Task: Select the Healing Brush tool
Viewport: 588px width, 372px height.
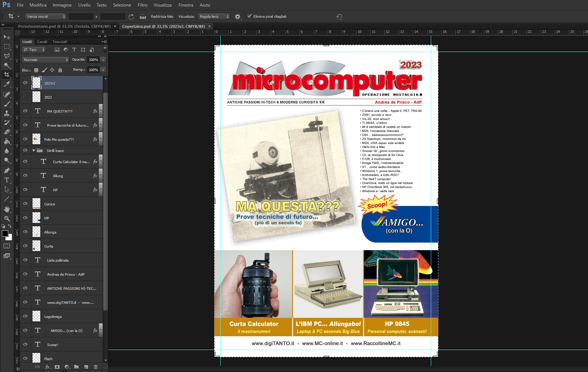Action: (7, 95)
